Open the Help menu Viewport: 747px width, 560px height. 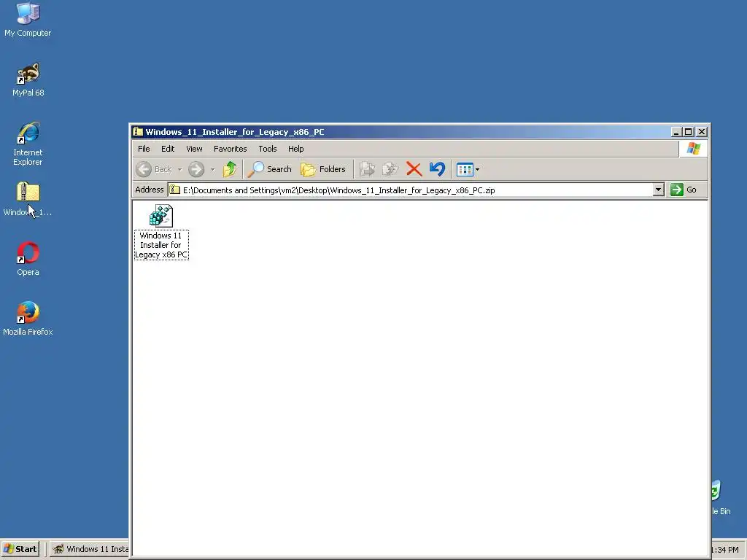295,149
